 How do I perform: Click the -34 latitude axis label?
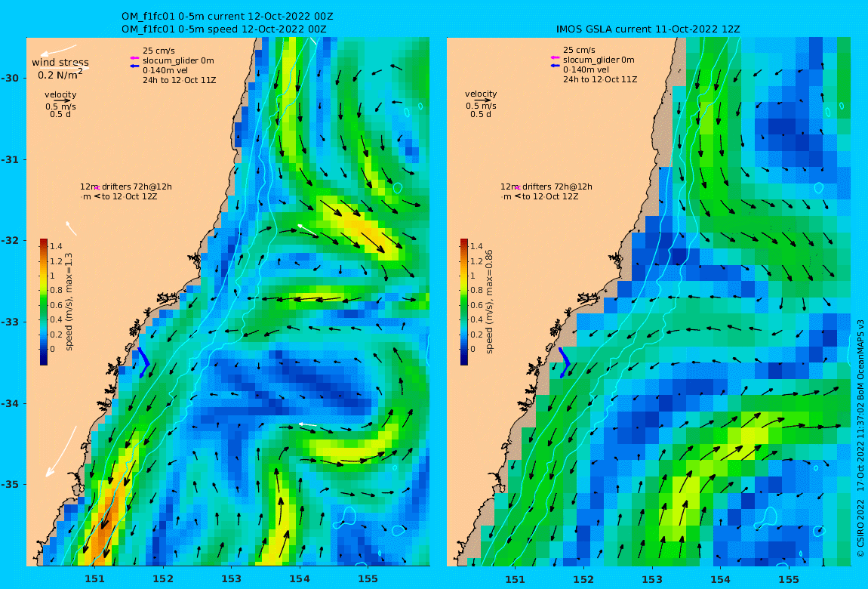tap(9, 403)
